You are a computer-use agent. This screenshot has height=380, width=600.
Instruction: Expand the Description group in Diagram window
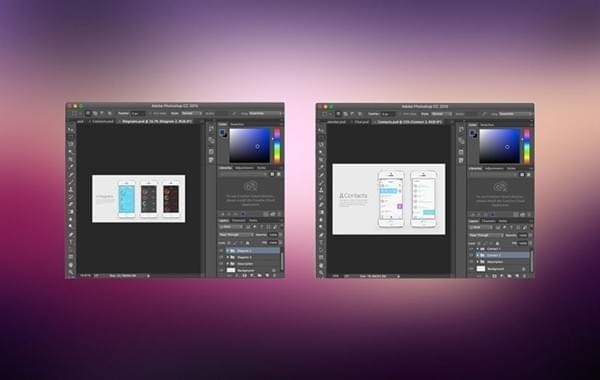[228, 264]
